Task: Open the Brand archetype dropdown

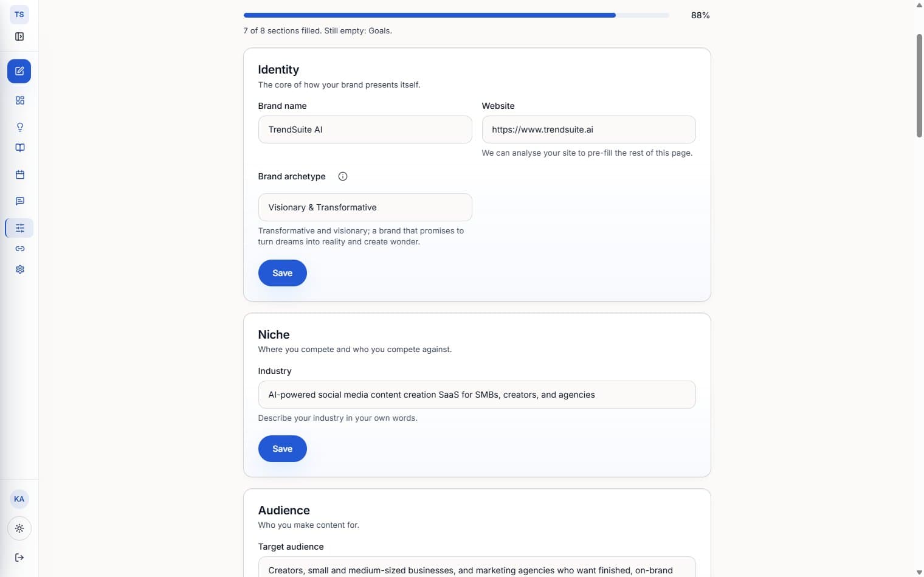Action: [x=365, y=207]
